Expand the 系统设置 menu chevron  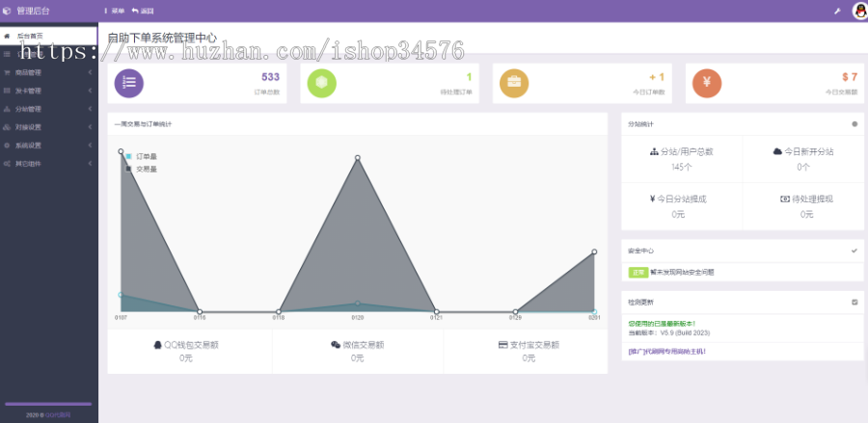(x=90, y=145)
